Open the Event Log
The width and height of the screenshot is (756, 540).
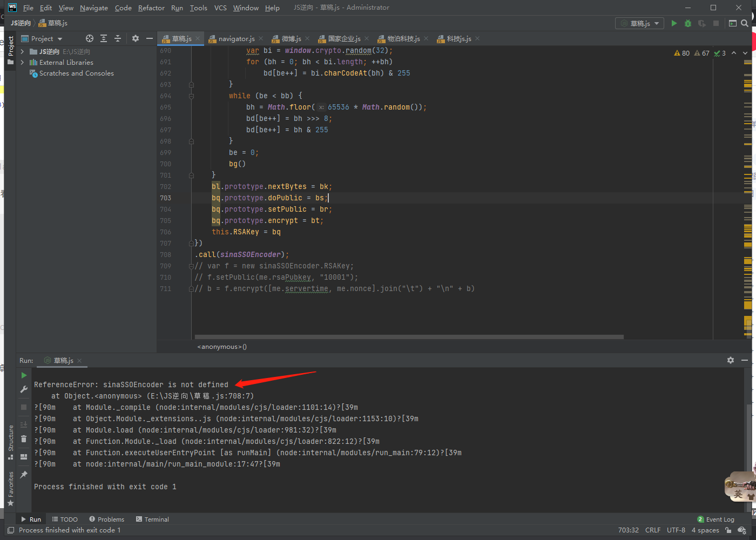pos(715,519)
